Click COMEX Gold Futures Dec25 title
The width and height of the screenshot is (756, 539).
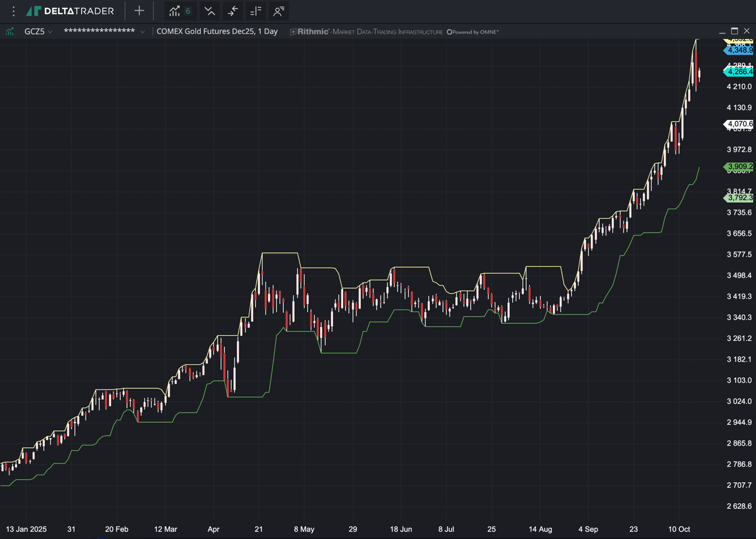tap(217, 32)
